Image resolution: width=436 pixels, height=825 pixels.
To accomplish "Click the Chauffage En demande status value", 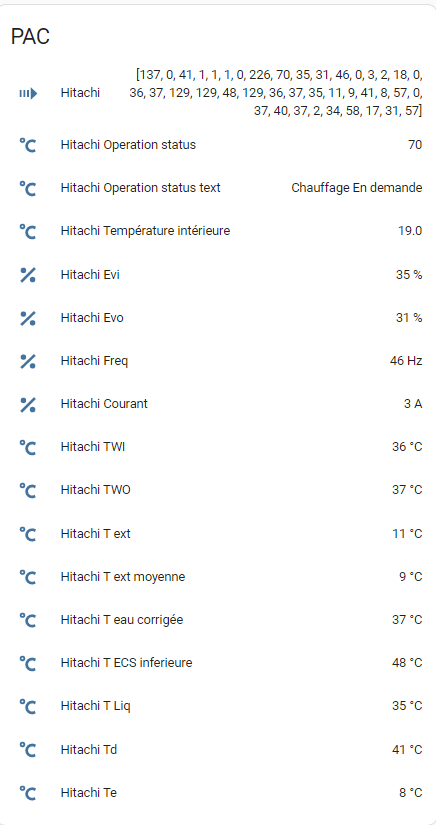I will pos(357,188).
